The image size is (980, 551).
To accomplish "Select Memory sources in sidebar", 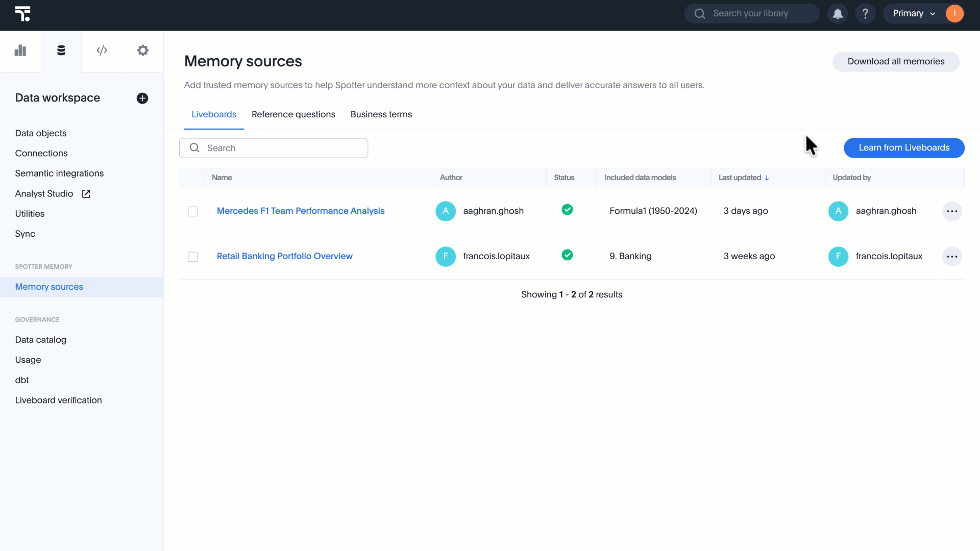I will coord(82,287).
